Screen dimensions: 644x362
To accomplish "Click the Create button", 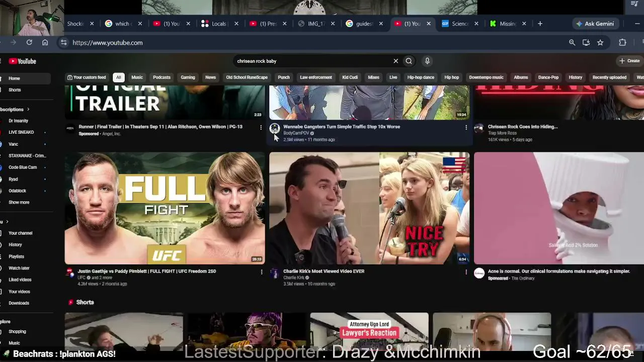I will [x=629, y=61].
